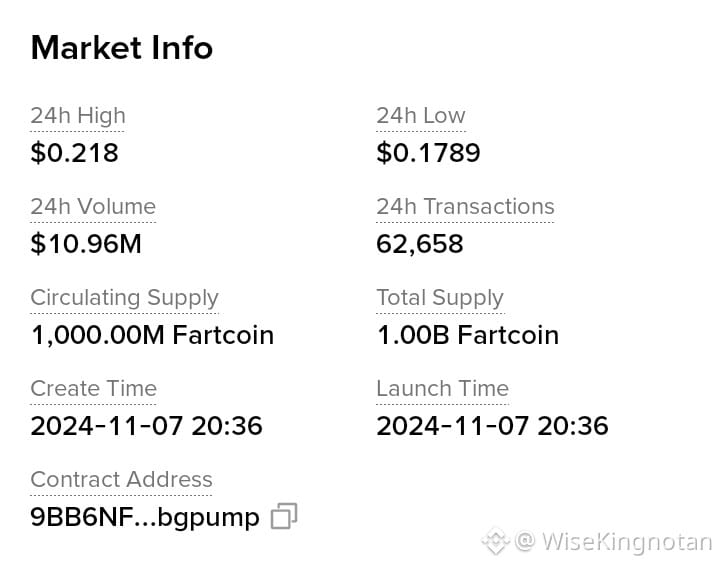Viewport: 720px width, 566px height.
Task: Open the 24h High tooltip label
Action: (x=78, y=115)
